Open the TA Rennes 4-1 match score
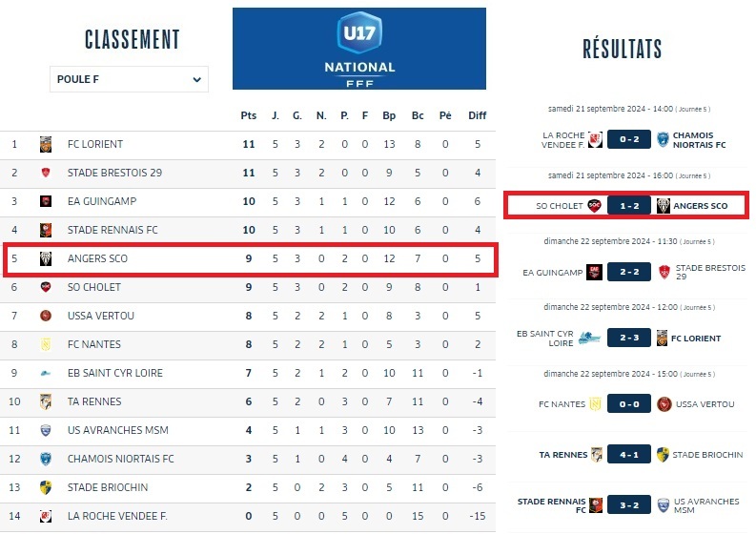Screen dimensions: 756x534 (x=629, y=455)
